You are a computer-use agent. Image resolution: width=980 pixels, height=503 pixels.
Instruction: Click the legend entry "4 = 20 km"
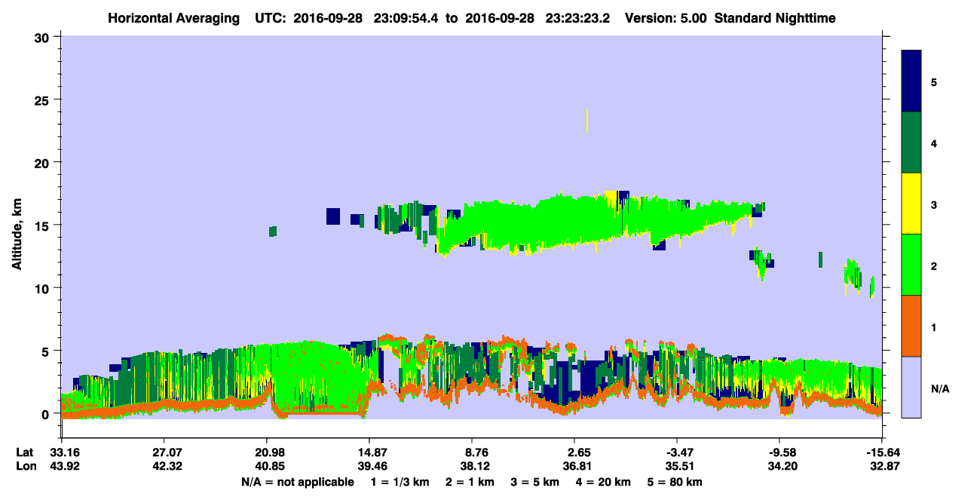coord(605,481)
